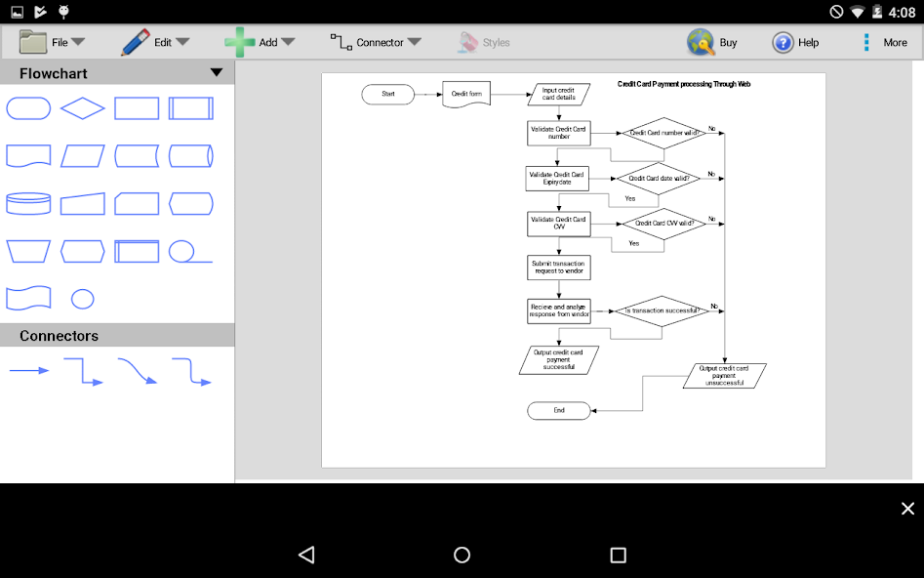Select the document flowchart shape
The image size is (924, 578).
(x=28, y=155)
